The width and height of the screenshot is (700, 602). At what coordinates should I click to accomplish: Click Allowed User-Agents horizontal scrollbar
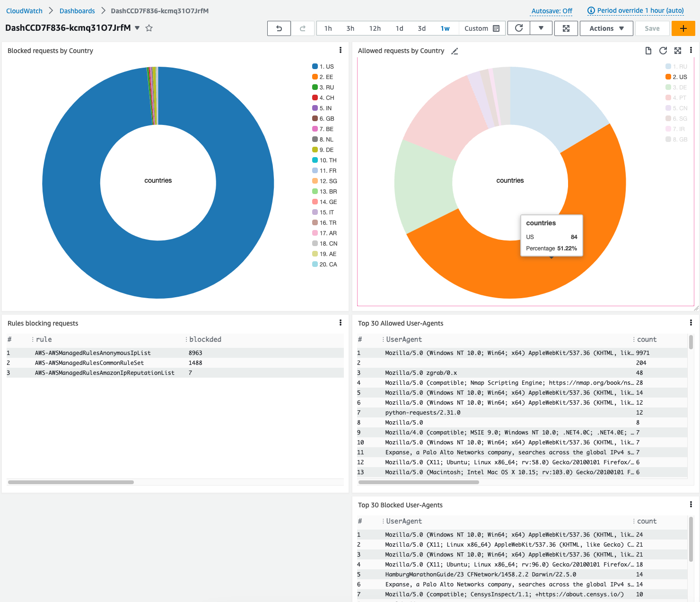[419, 482]
